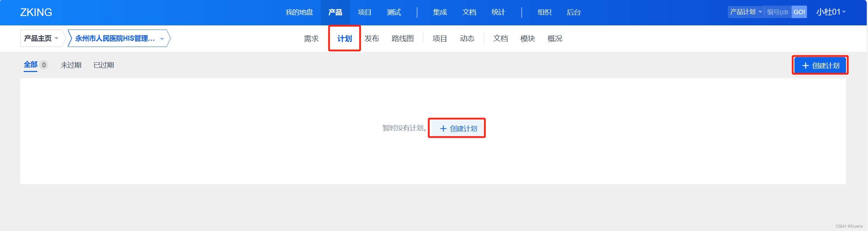Focus the 编号 search input field
Viewport: 868px width, 231px height.
click(778, 12)
